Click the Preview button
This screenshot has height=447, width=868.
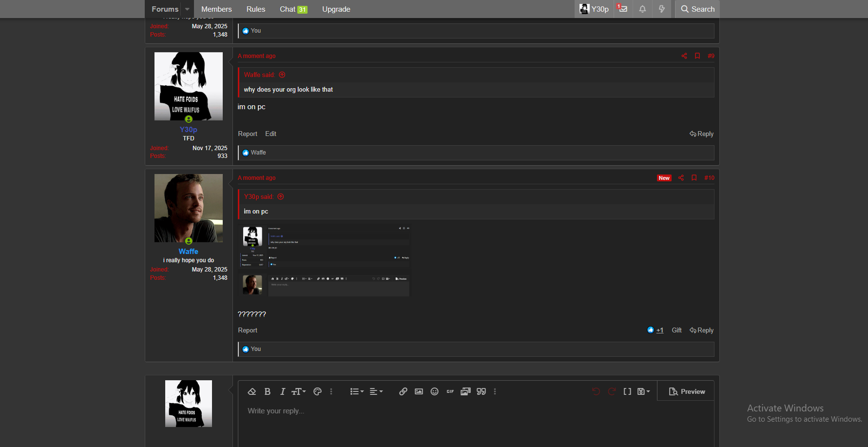(686, 391)
